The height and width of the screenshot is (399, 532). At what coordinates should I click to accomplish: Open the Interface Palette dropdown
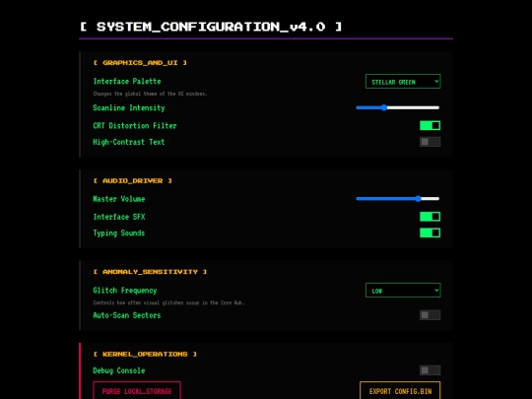(x=403, y=82)
